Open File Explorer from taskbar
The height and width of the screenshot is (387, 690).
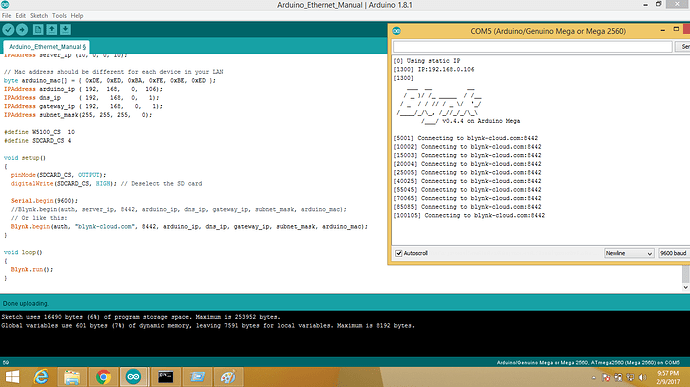[x=72, y=377]
